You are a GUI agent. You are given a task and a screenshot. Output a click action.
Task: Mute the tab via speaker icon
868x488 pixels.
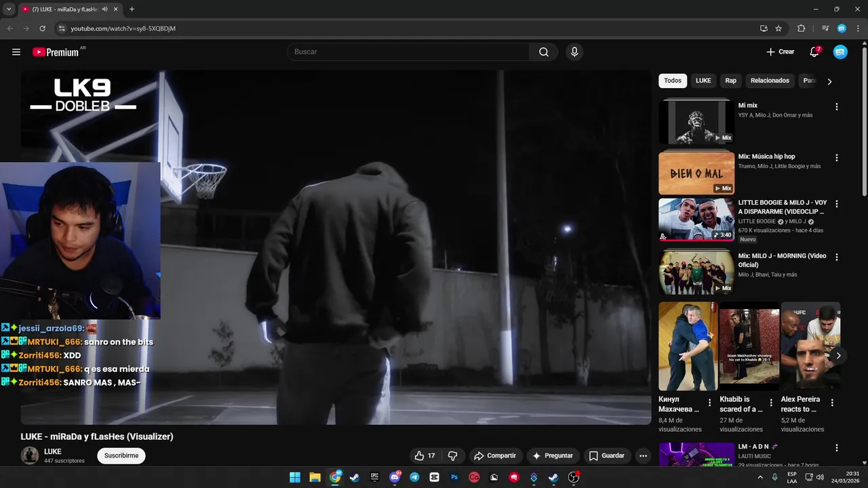105,9
